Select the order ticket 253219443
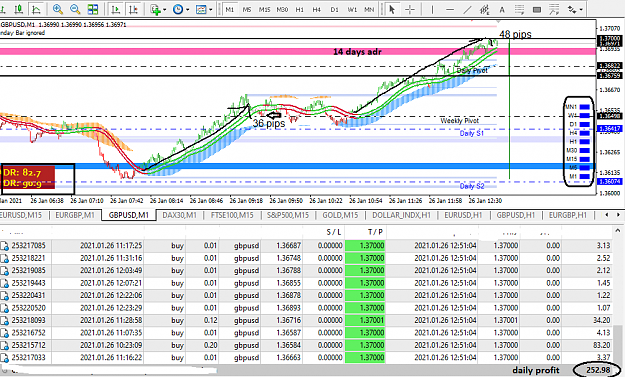 (x=29, y=283)
